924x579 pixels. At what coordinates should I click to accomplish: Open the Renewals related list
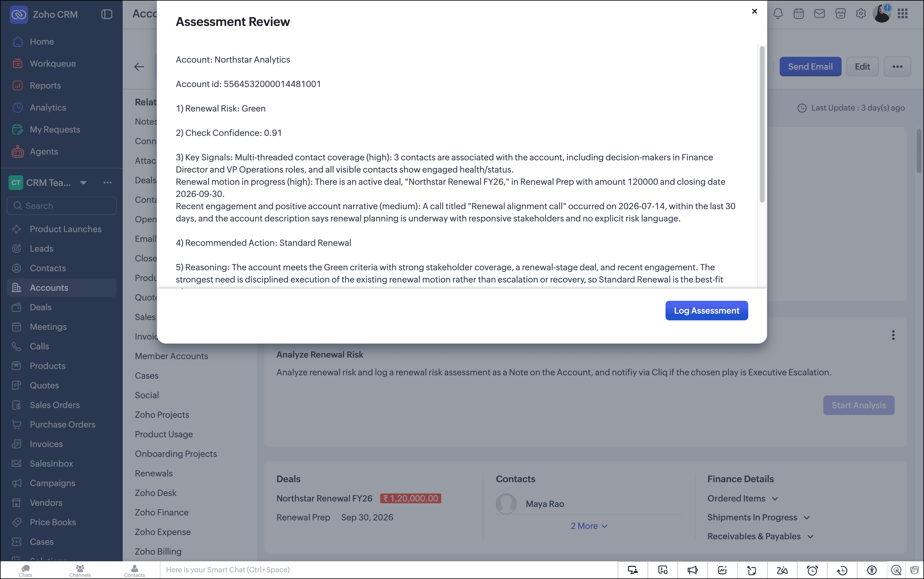[x=154, y=473]
